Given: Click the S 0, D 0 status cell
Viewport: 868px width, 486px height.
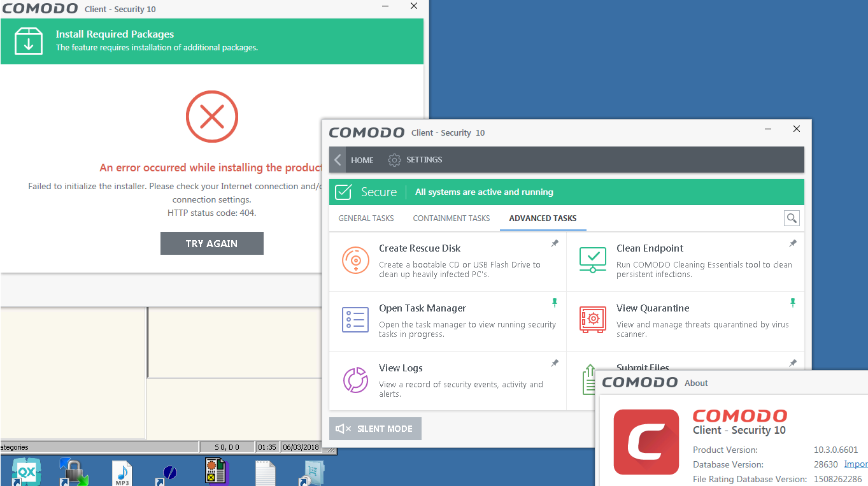Looking at the screenshot, I should pyautogui.click(x=227, y=447).
